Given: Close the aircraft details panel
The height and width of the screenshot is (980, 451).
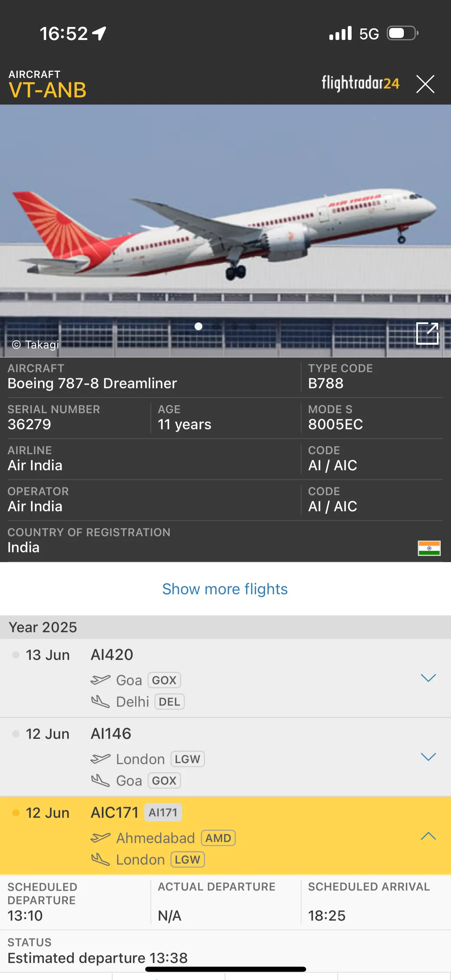Looking at the screenshot, I should tap(425, 84).
